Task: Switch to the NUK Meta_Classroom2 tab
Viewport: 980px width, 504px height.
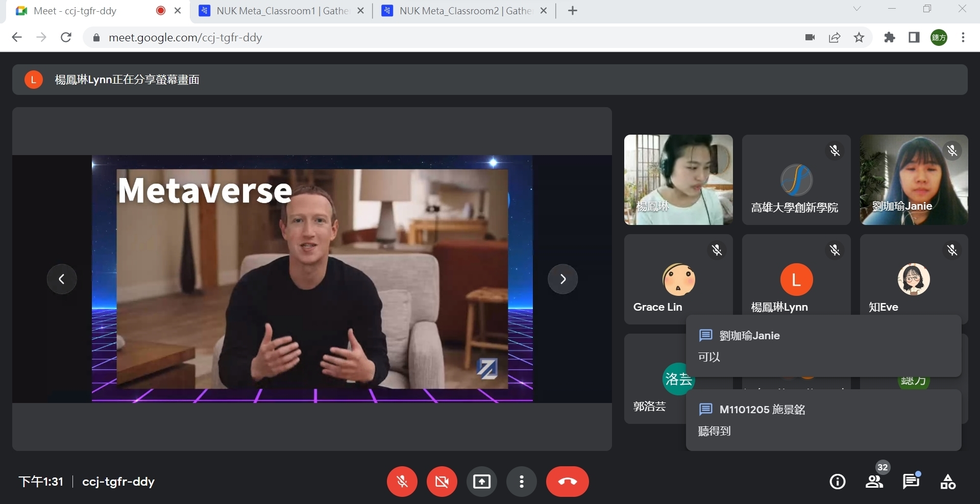Action: [x=465, y=11]
